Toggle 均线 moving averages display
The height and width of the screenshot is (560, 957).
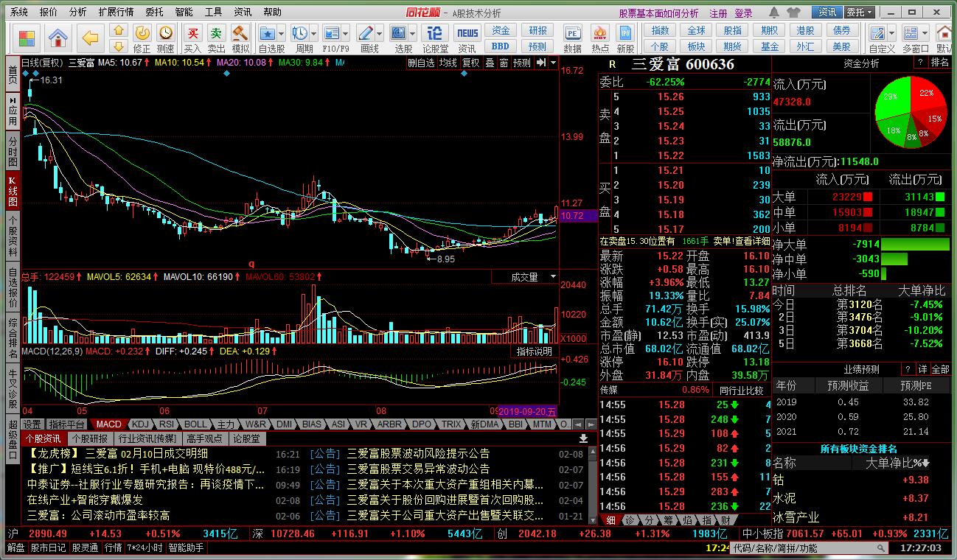click(448, 63)
